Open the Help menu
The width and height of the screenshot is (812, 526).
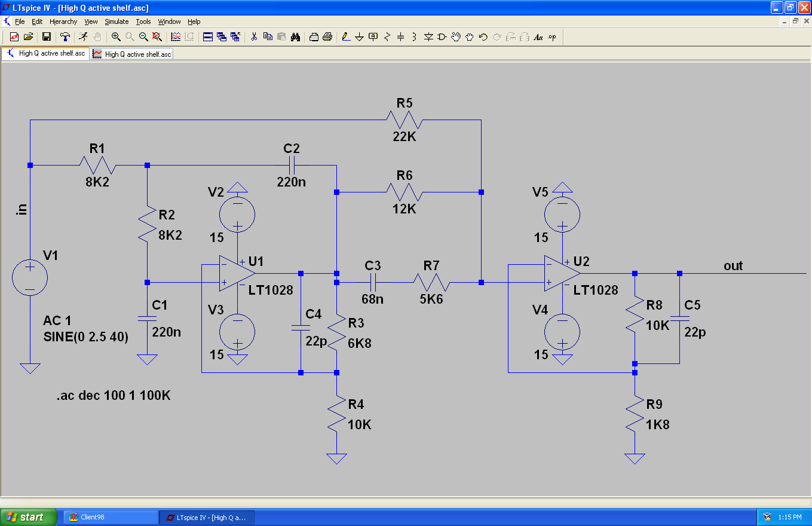pos(194,22)
